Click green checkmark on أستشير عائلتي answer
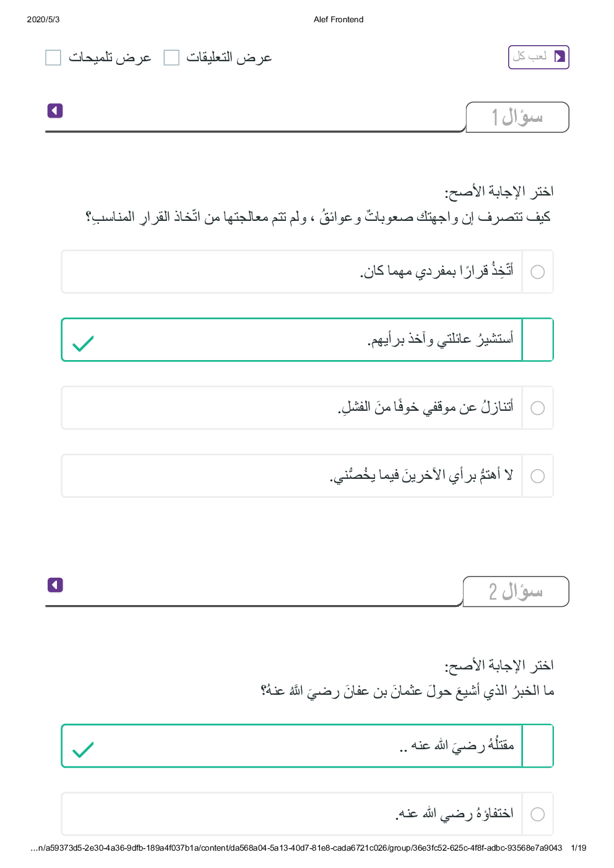Viewport: 614px width, 868px height. tap(83, 343)
